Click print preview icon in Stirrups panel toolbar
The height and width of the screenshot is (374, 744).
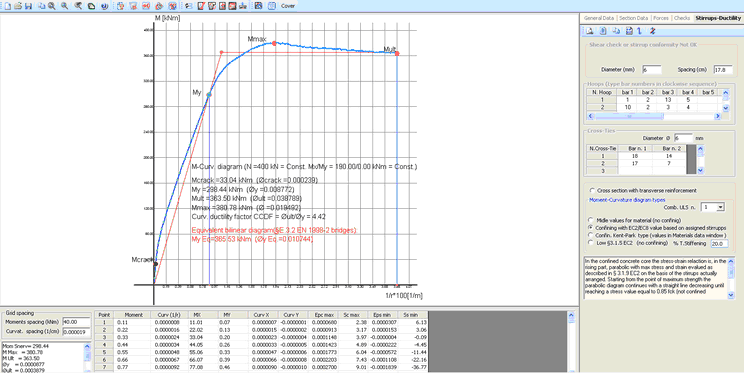tap(590, 31)
